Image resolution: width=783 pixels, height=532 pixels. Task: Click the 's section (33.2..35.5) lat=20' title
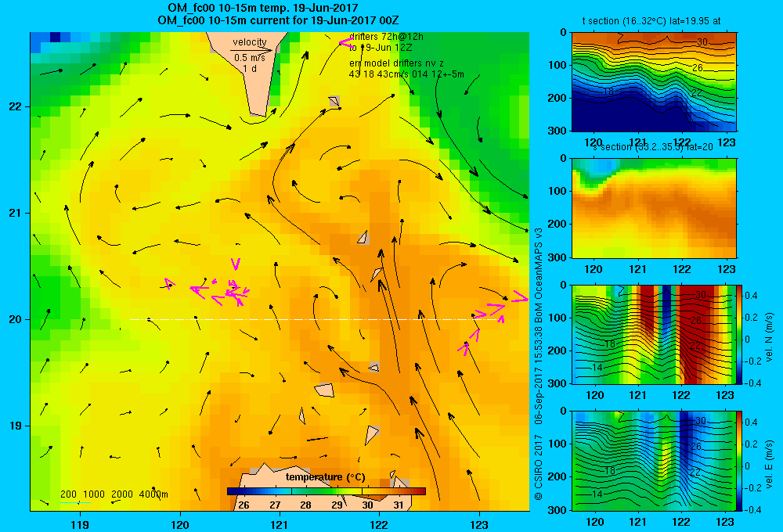click(653, 147)
